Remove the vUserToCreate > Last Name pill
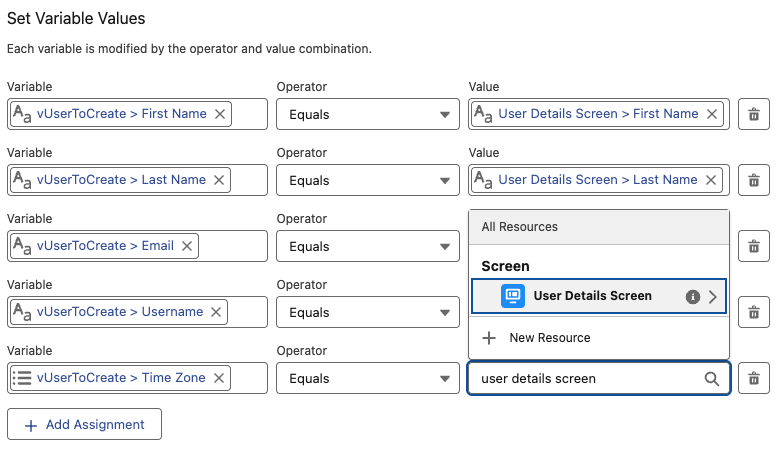Image resolution: width=780 pixels, height=452 pixels. pyautogui.click(x=219, y=180)
